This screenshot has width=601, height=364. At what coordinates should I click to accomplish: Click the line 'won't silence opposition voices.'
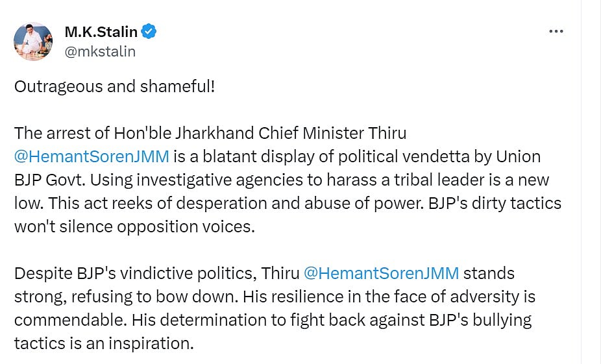click(x=131, y=226)
